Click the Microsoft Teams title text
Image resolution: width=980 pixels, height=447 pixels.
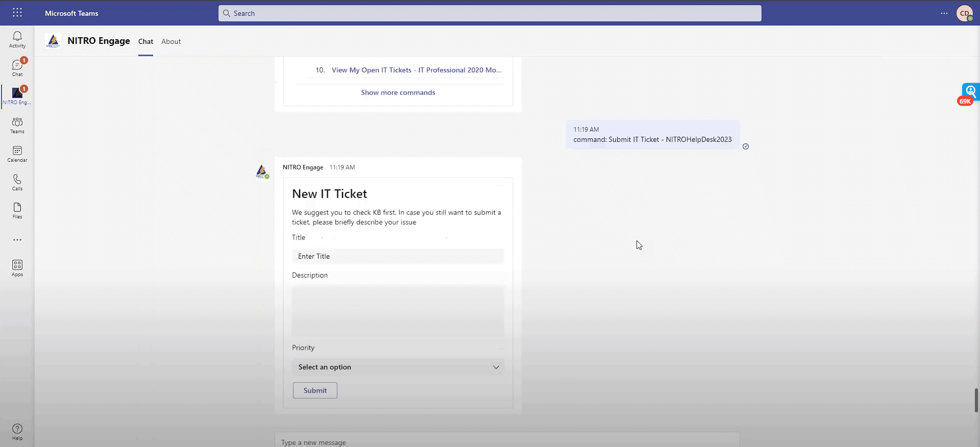pyautogui.click(x=71, y=13)
